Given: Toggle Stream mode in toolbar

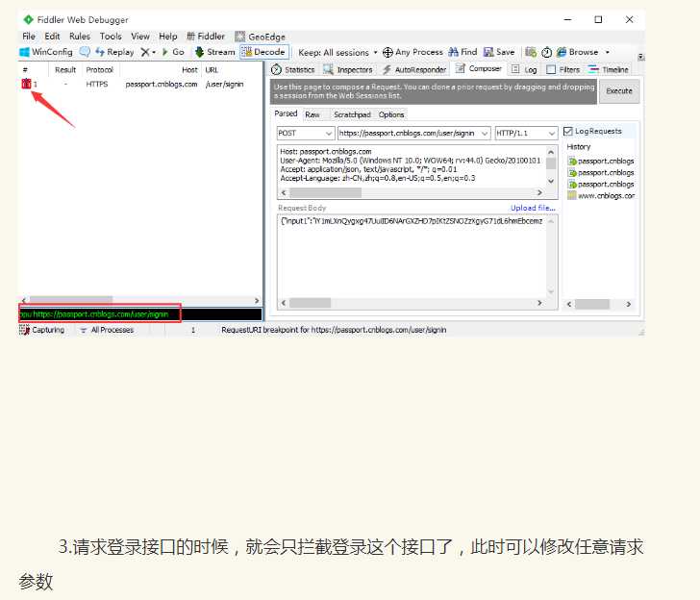Looking at the screenshot, I should click(x=214, y=52).
